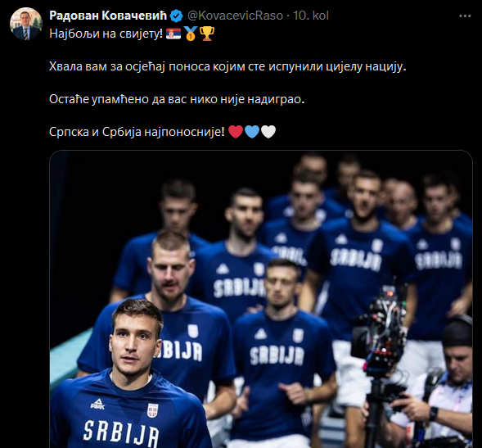Click the text line Најбољи на свијету!
Screen dimensions: 482x448
106,34
